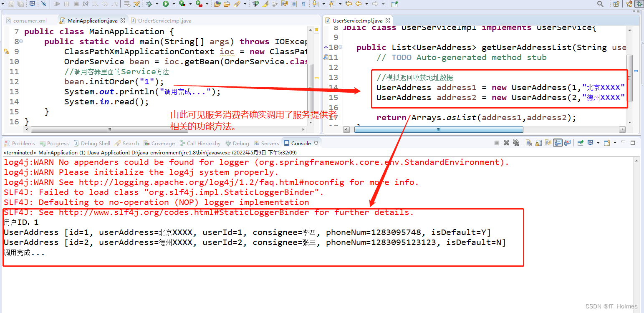This screenshot has width=644, height=313.
Task: Click the green Run button icon
Action: click(165, 4)
